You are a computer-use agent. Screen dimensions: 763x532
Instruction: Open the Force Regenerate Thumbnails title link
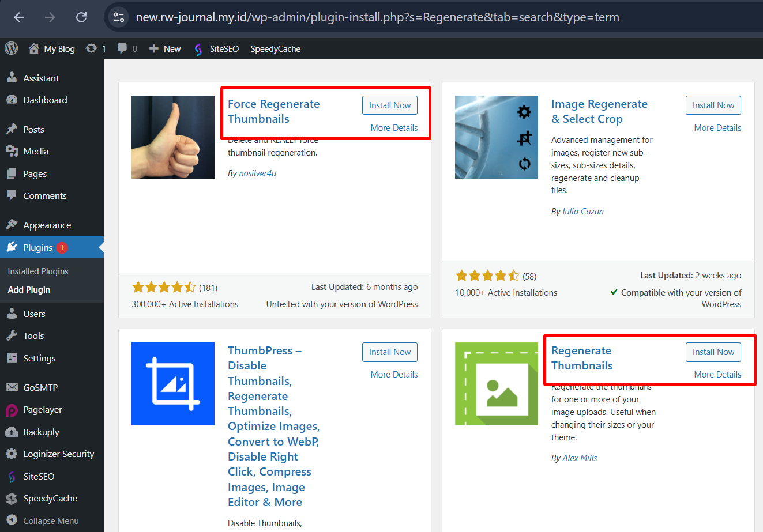(x=273, y=111)
